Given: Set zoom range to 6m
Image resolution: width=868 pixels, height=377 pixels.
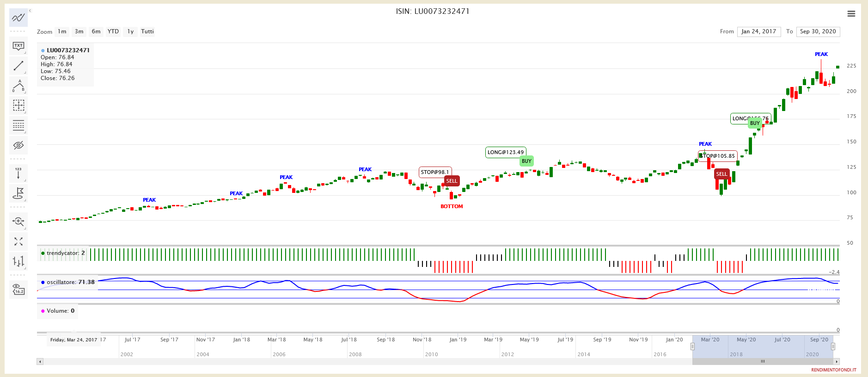Looking at the screenshot, I should pyautogui.click(x=96, y=31).
